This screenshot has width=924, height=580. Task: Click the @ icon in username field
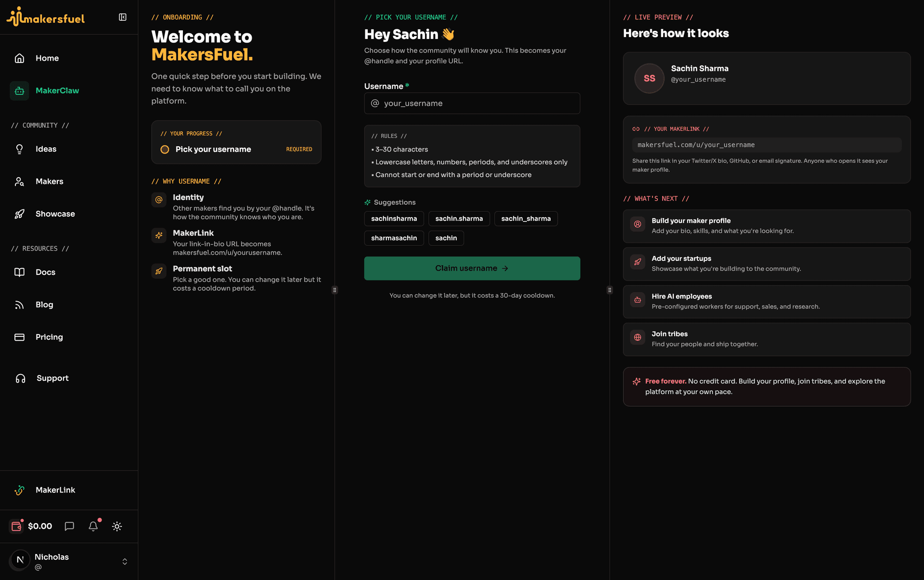[x=375, y=103]
